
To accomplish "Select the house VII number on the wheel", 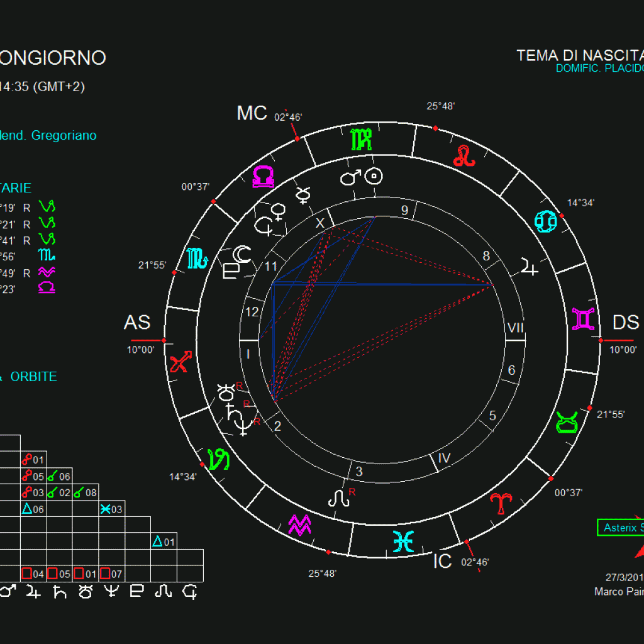I will coord(515,328).
